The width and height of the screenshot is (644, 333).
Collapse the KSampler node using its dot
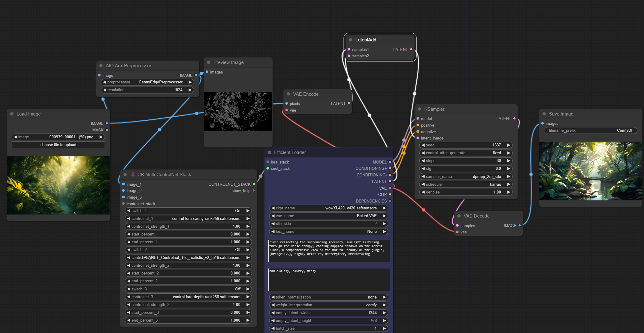point(419,109)
